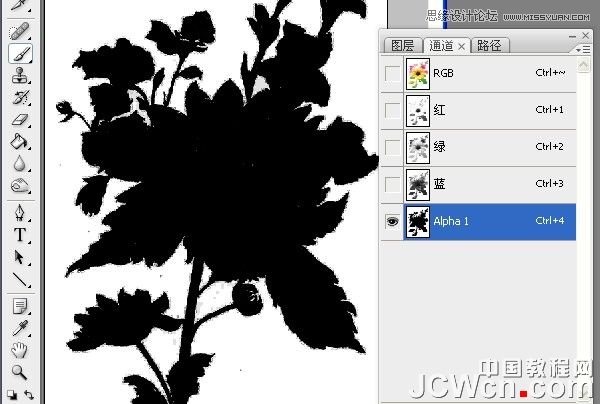Image resolution: width=600 pixels, height=404 pixels.
Task: Show the 蓝 channel visibility box
Action: point(392,184)
